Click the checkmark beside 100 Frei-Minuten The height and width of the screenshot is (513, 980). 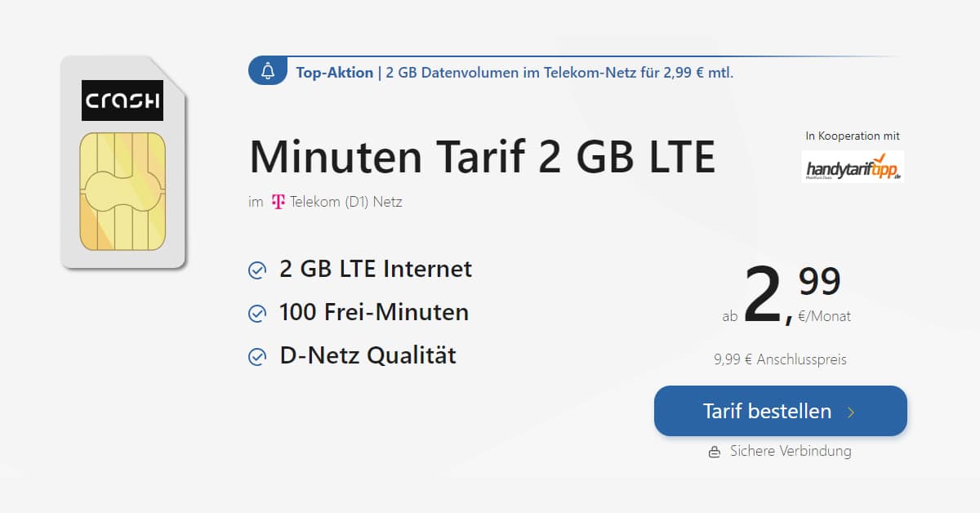tap(256, 312)
